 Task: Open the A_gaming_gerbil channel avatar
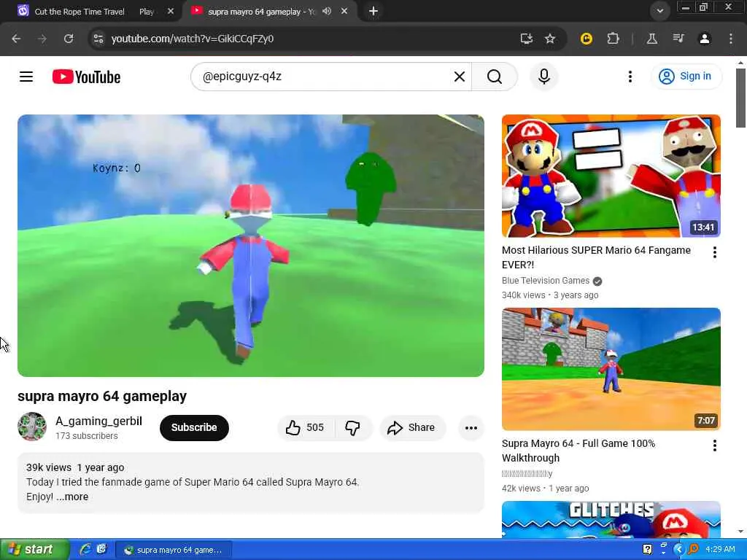[x=32, y=427]
